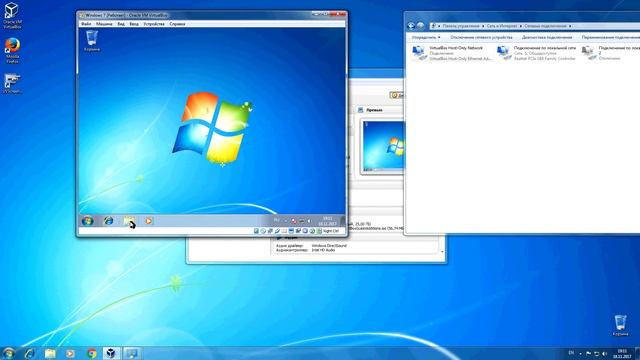
Task: Open the Справка menu in the VM window
Action: (x=177, y=24)
